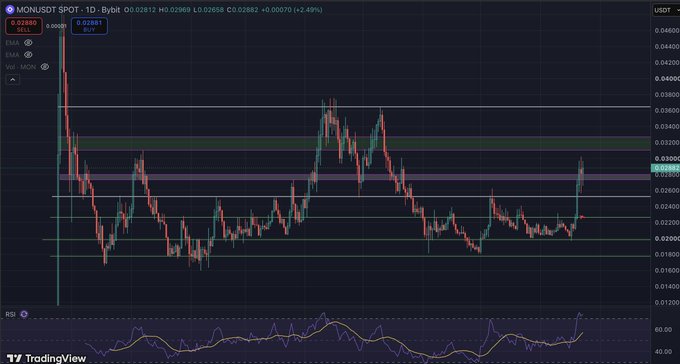680x364 pixels.
Task: Click the RSI 60.00 scale label
Action: tap(664, 330)
